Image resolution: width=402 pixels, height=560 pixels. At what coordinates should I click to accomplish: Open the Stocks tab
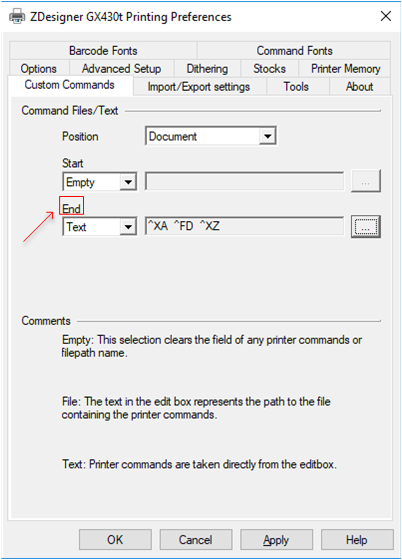270,69
